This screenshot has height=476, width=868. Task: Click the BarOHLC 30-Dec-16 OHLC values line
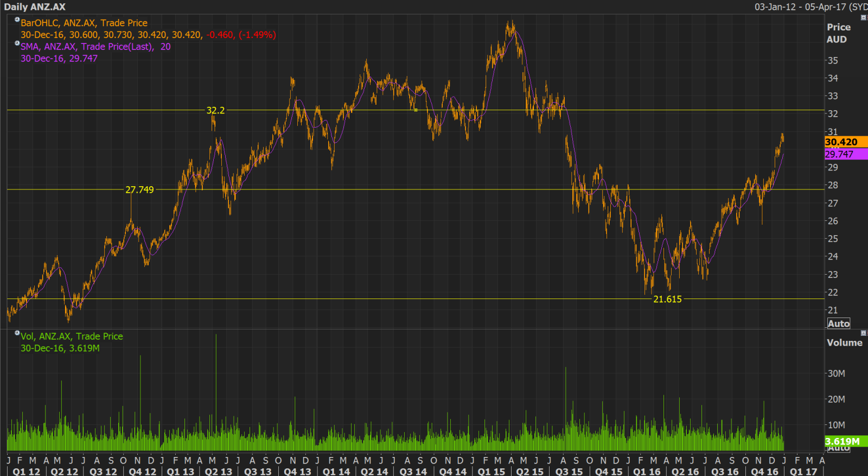click(x=148, y=35)
